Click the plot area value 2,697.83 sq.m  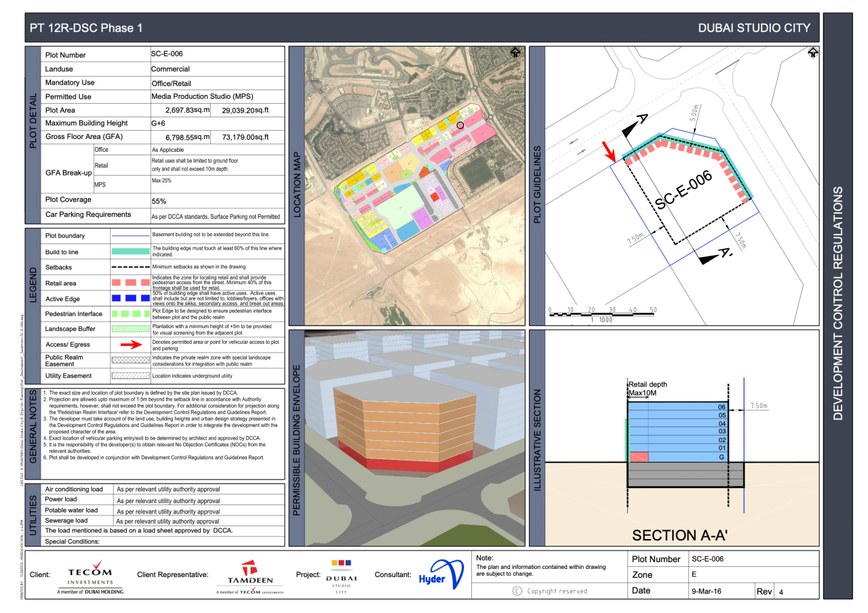click(x=188, y=110)
